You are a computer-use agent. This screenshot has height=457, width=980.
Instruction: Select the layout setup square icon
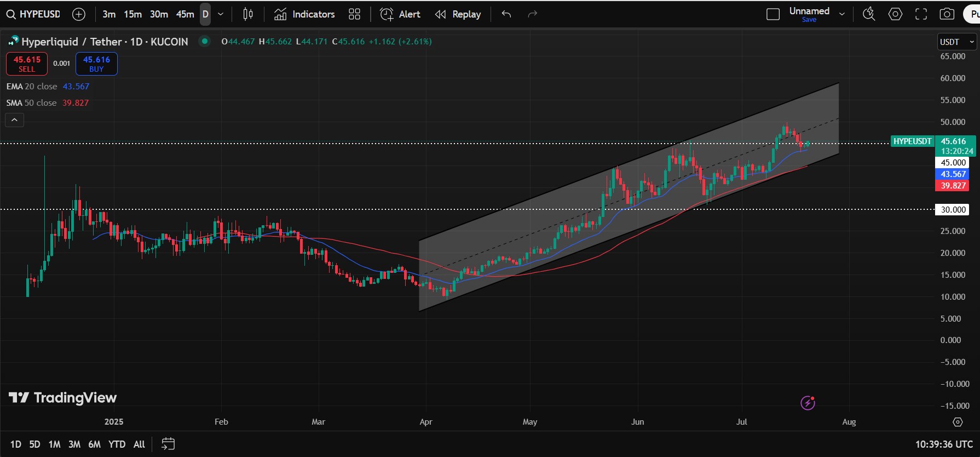(773, 14)
